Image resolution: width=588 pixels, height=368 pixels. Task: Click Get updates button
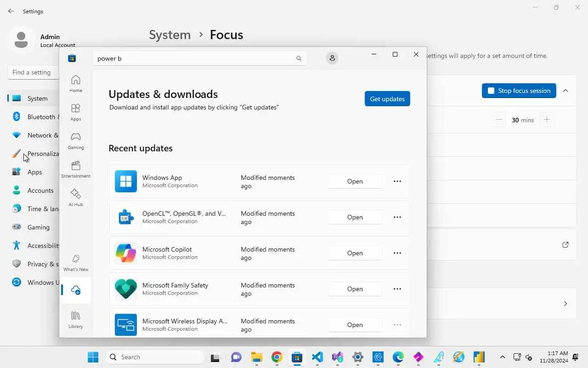click(x=387, y=99)
